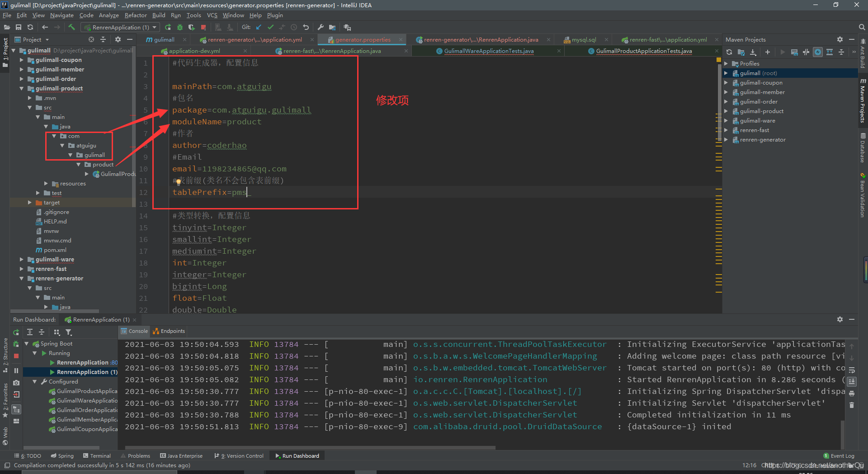Click the Git Update Project blue arrow
The image size is (868, 474).
259,27
